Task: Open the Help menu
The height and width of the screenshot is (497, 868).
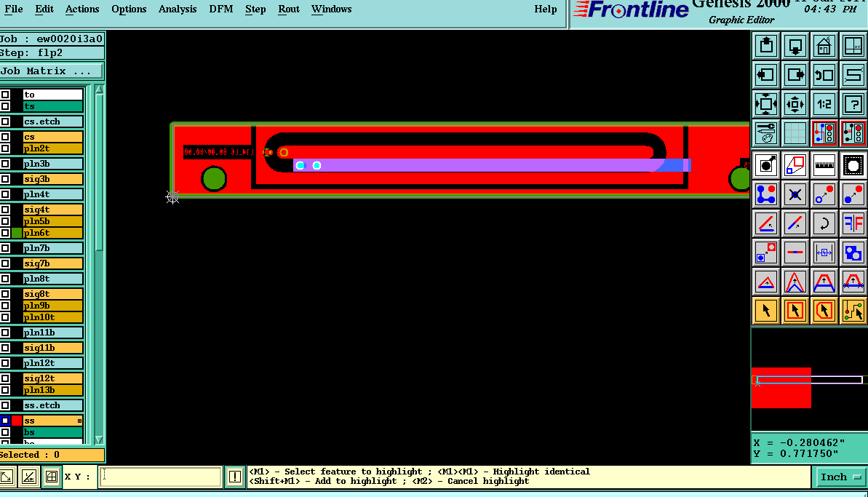Action: [x=545, y=9]
